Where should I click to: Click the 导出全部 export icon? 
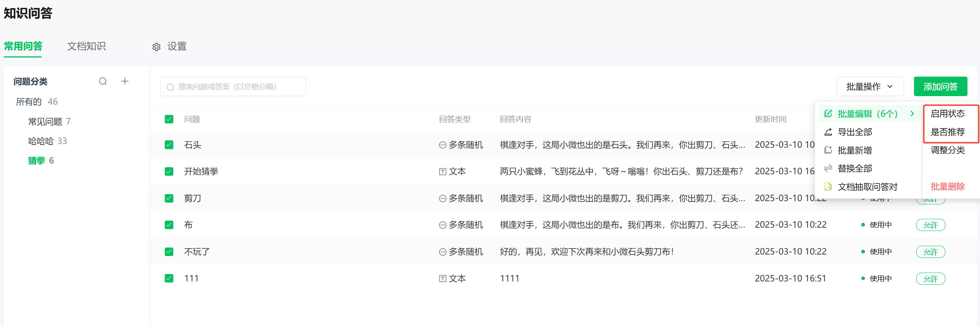[x=828, y=132]
